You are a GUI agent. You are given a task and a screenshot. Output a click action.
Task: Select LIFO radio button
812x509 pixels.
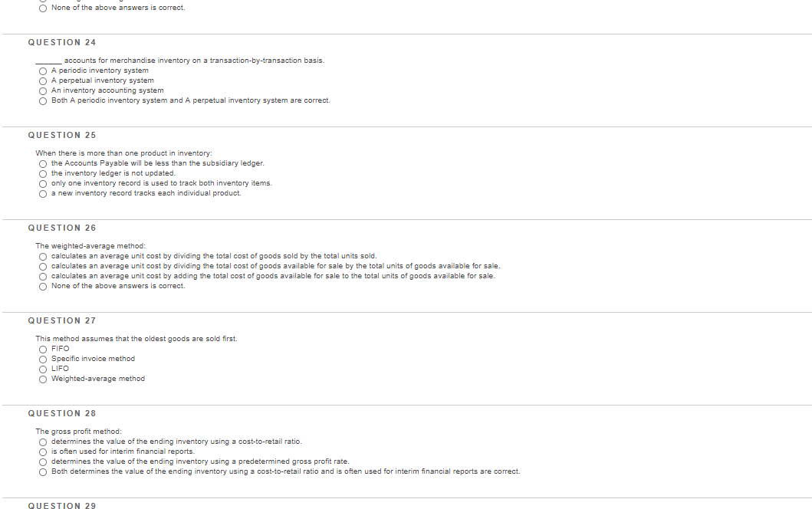pyautogui.click(x=43, y=369)
